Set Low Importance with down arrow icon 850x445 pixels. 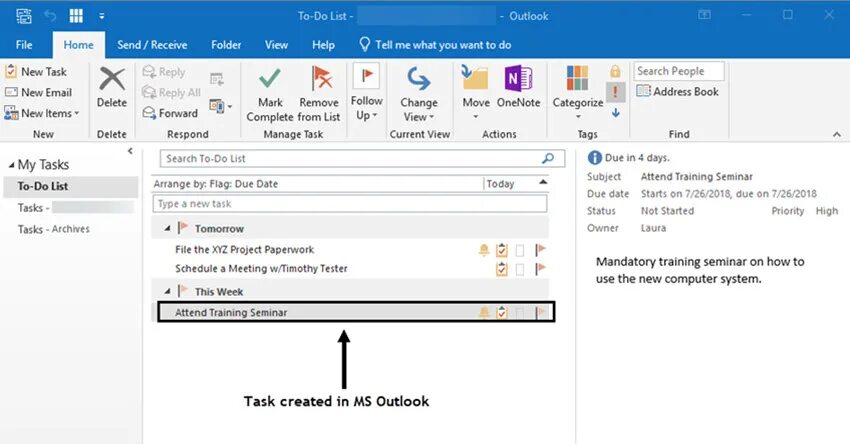(615, 113)
